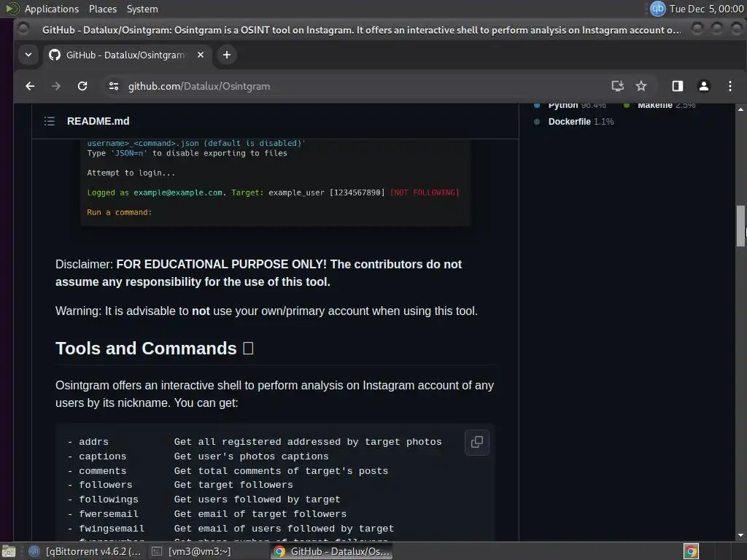Click the 'comments' command row

click(x=228, y=471)
